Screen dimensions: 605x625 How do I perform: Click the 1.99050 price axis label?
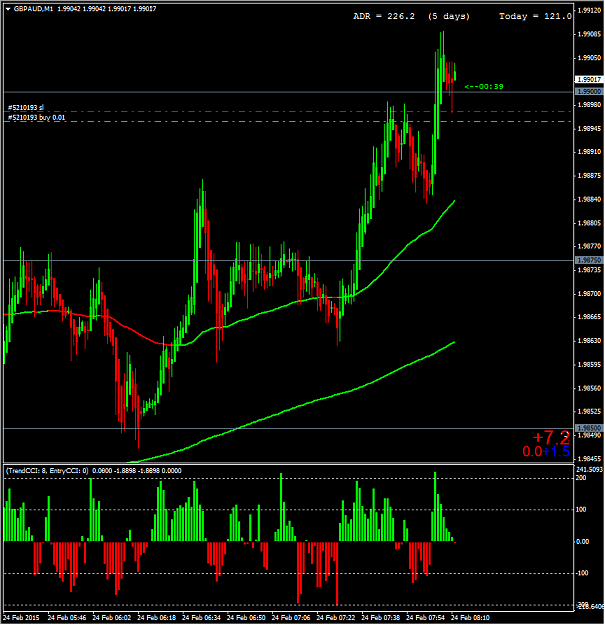click(589, 58)
